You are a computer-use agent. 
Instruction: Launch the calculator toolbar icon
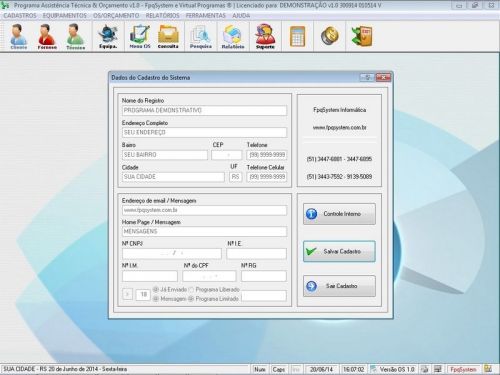[x=297, y=36]
